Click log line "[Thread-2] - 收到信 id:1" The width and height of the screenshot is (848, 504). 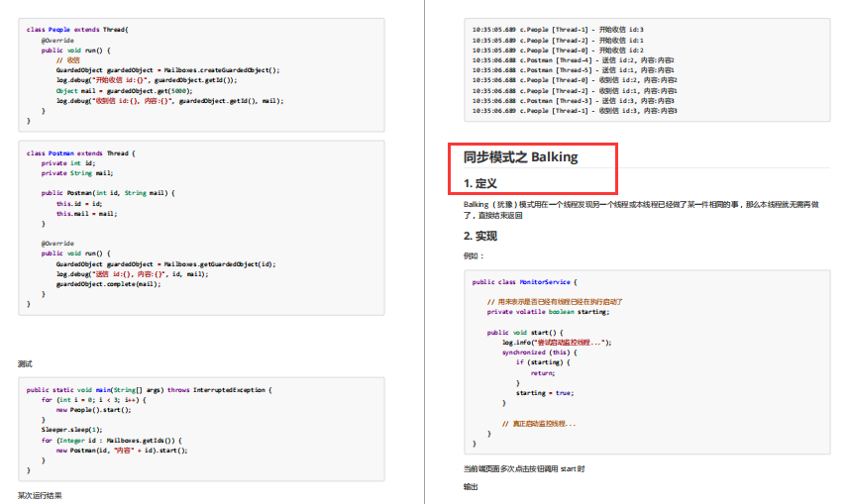click(x=575, y=91)
